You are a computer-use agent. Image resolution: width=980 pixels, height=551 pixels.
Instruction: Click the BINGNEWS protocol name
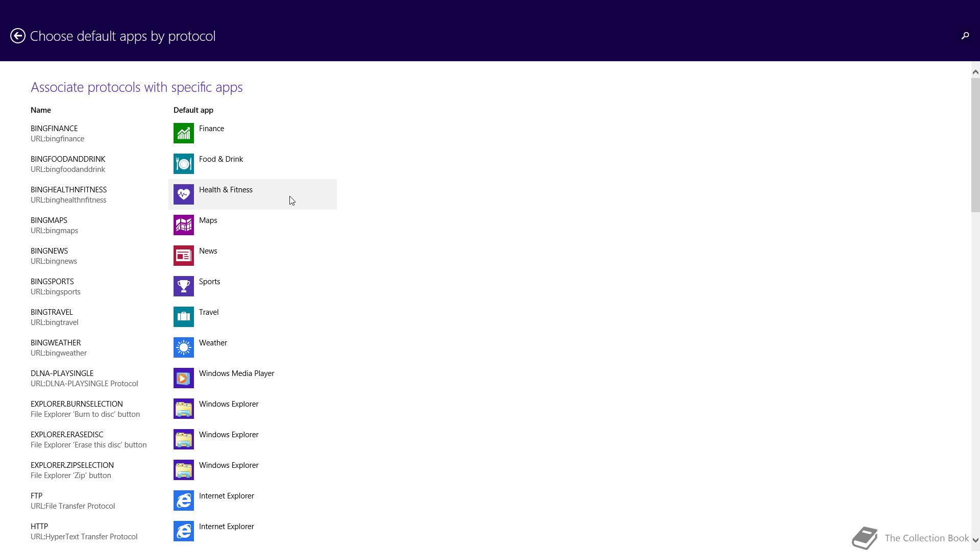(x=49, y=251)
